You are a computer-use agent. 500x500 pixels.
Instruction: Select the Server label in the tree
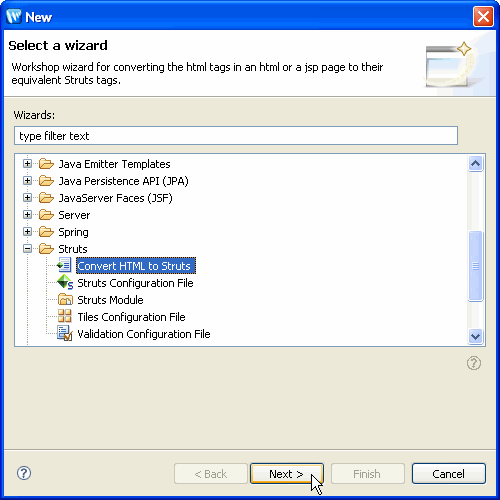74,215
